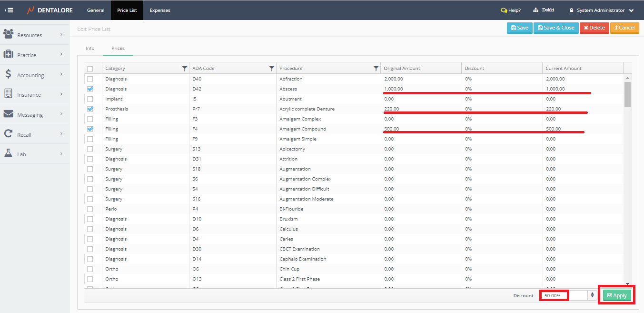Click the Dentalore logo icon

coord(30,10)
